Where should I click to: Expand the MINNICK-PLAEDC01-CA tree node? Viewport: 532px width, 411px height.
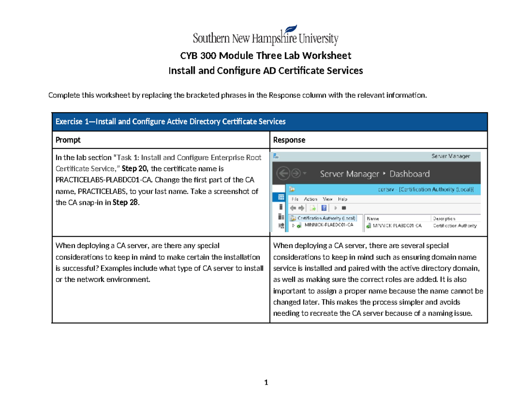coord(293,224)
